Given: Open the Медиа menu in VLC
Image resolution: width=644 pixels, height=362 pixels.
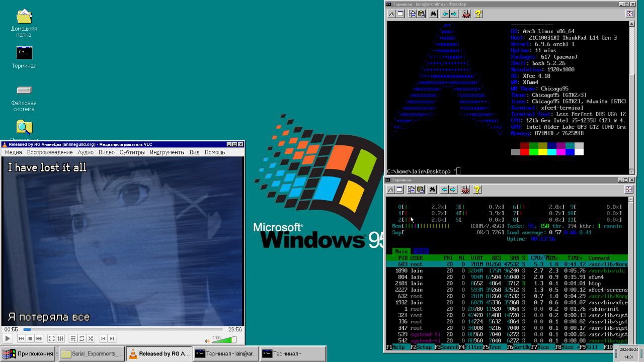Looking at the screenshot, I should tap(14, 152).
